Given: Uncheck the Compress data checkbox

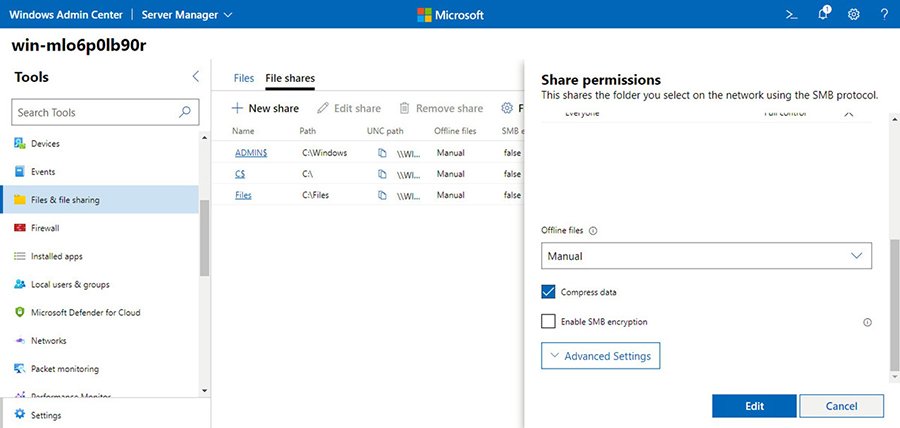Looking at the screenshot, I should coord(548,292).
